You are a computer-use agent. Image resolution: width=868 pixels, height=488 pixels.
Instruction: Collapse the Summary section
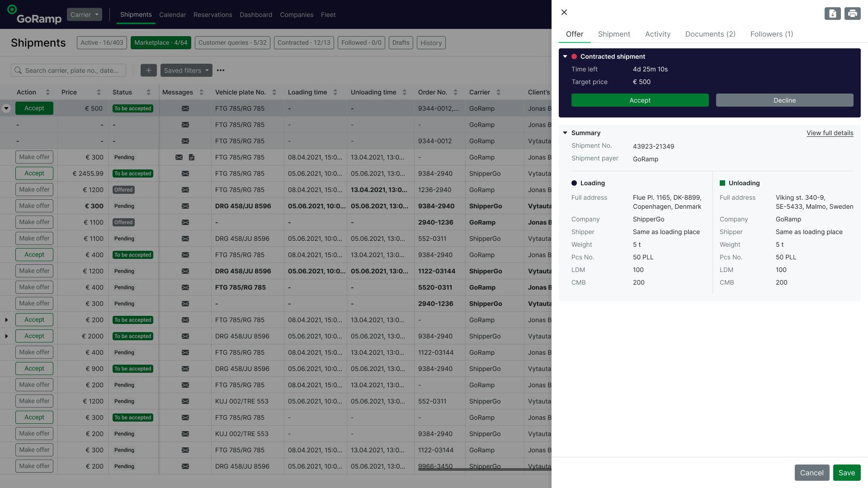(565, 133)
